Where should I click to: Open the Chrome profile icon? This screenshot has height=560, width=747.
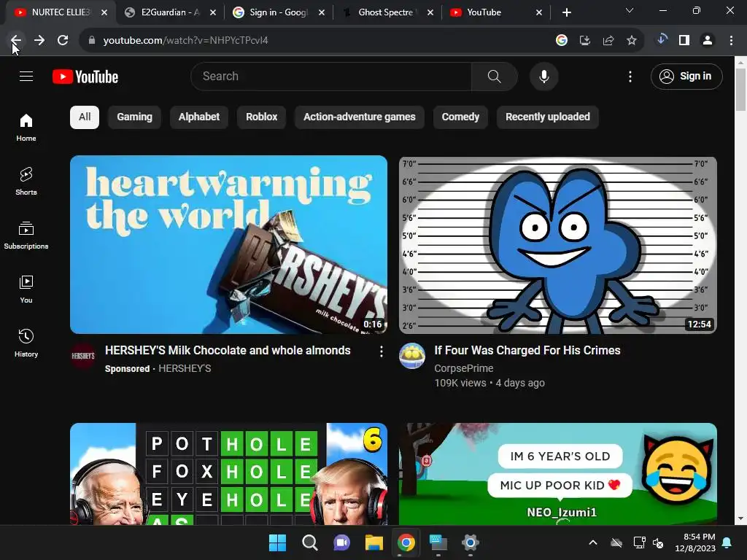[x=708, y=41]
